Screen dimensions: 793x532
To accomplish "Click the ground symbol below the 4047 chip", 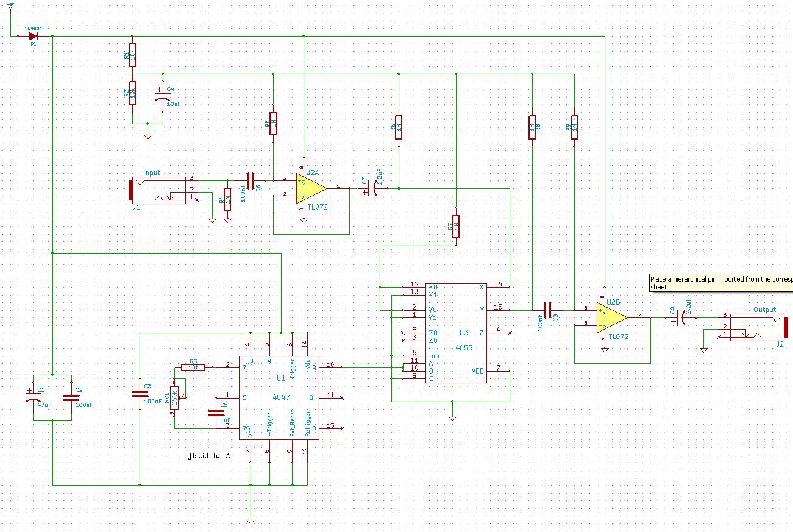I will (x=250, y=521).
